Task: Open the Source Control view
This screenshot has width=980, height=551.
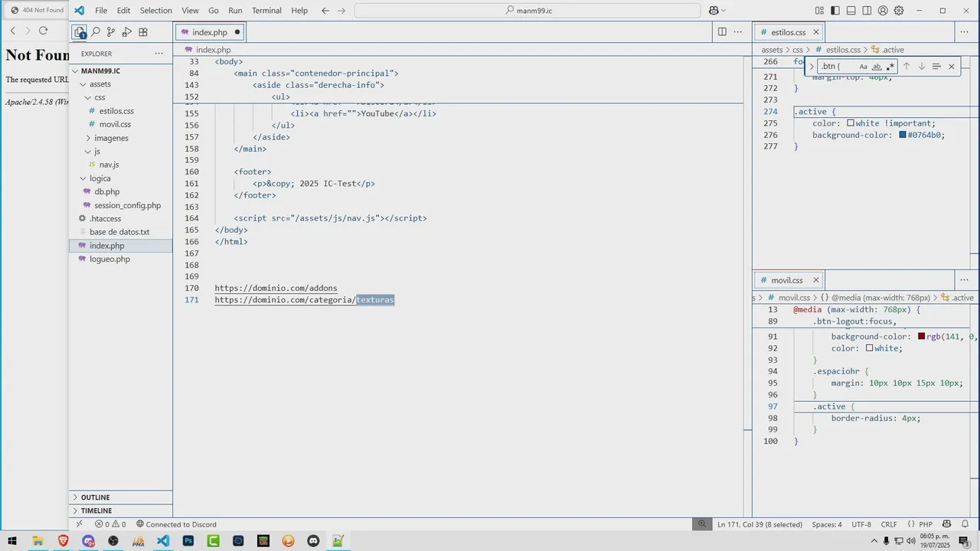Action: [x=111, y=32]
